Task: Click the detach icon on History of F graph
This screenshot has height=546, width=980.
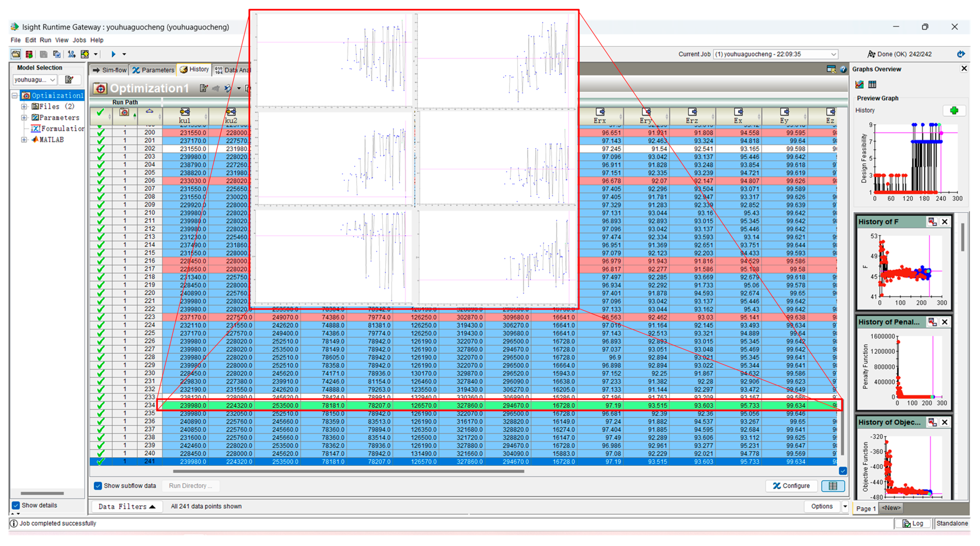Action: click(932, 222)
